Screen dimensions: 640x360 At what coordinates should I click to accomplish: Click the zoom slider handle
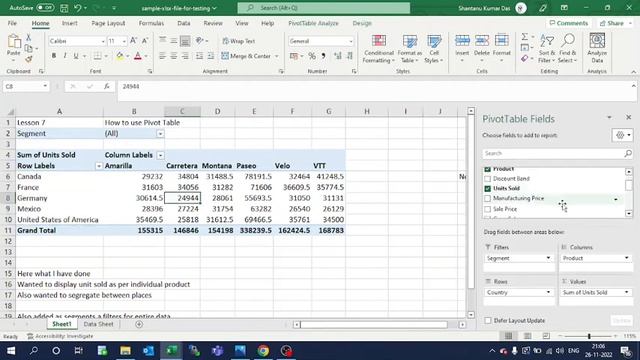click(x=589, y=336)
